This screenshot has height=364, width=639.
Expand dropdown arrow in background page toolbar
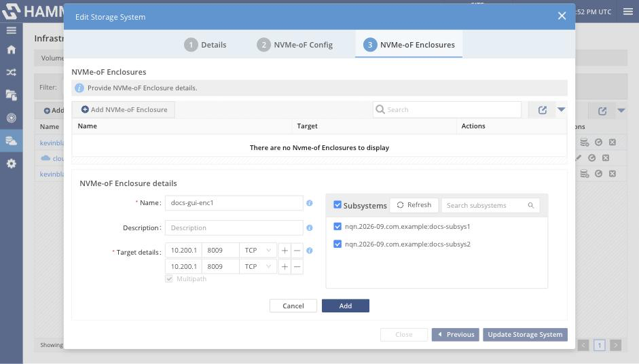621,111
